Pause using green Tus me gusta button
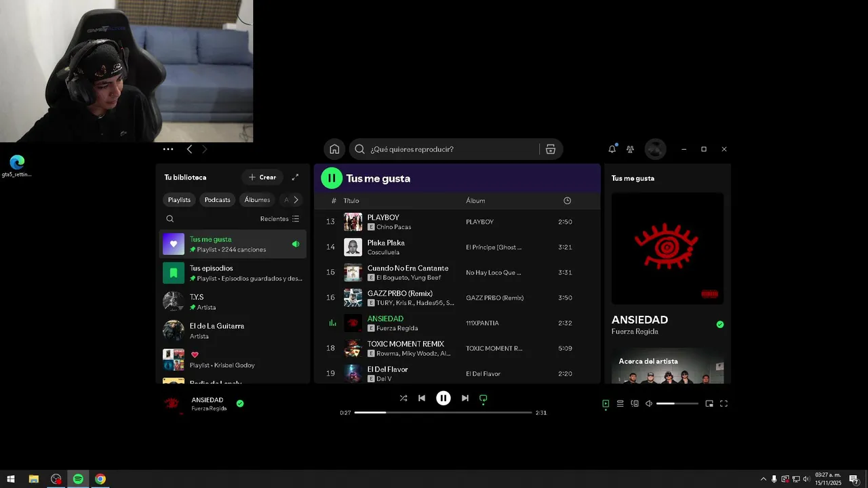This screenshot has width=868, height=488. pos(332,178)
